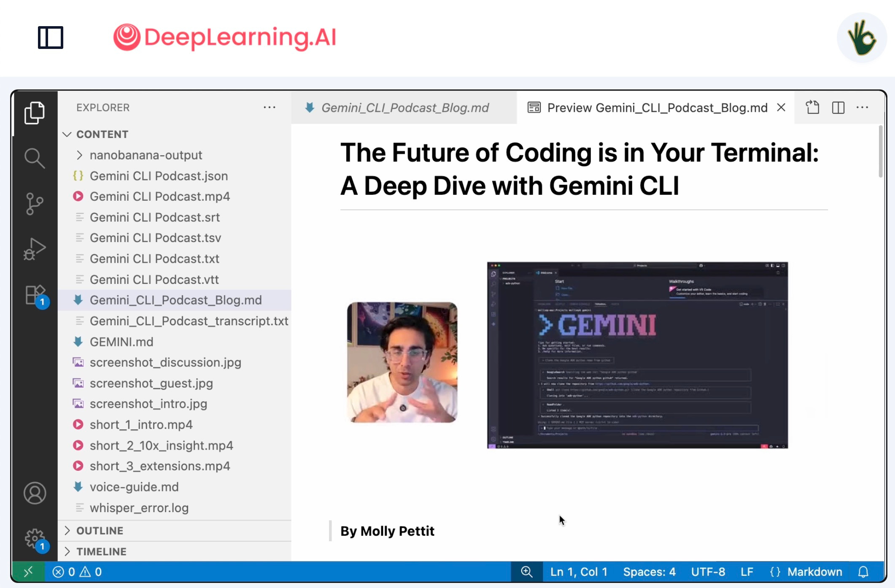The image size is (895, 588).
Task: Open the Source Control view
Action: (x=35, y=204)
